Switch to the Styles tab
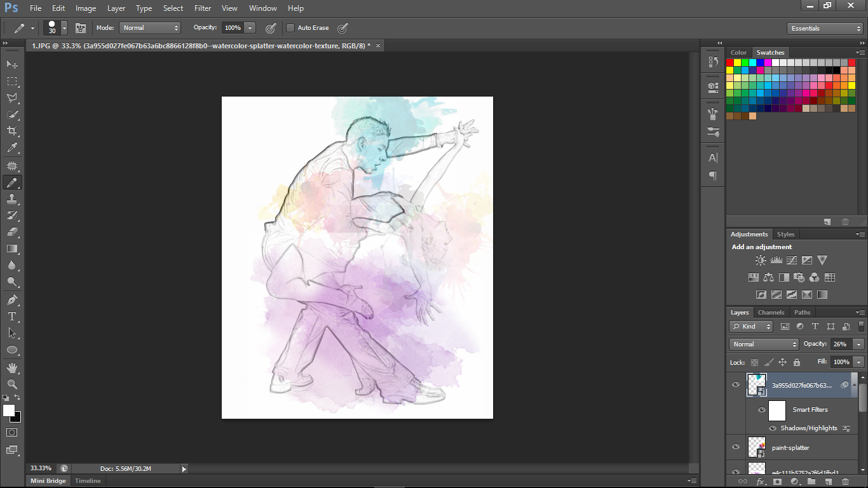 coord(785,234)
